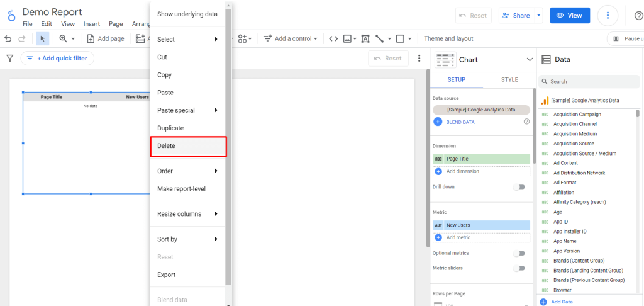Select the rectangle shape tool

click(x=400, y=38)
